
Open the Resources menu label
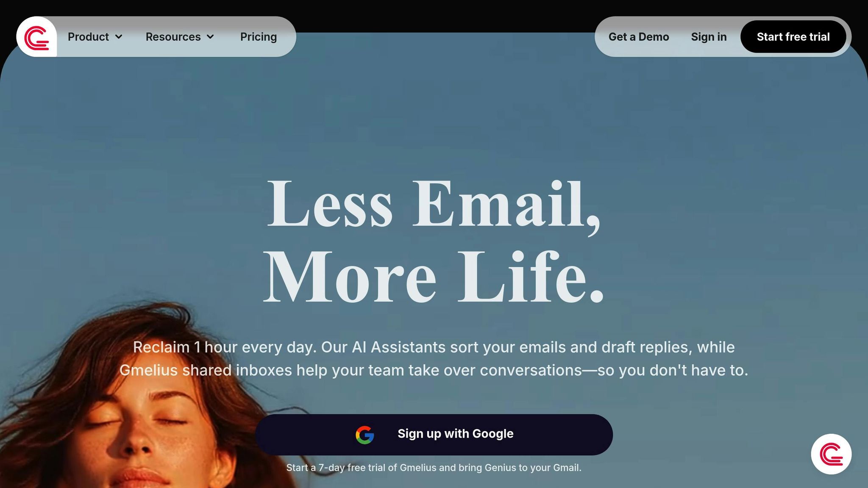[x=173, y=37]
